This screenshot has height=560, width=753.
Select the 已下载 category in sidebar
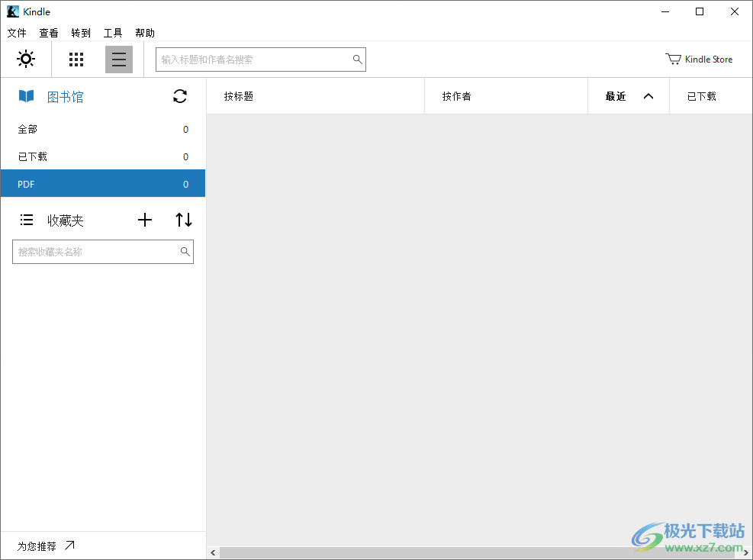pyautogui.click(x=103, y=156)
